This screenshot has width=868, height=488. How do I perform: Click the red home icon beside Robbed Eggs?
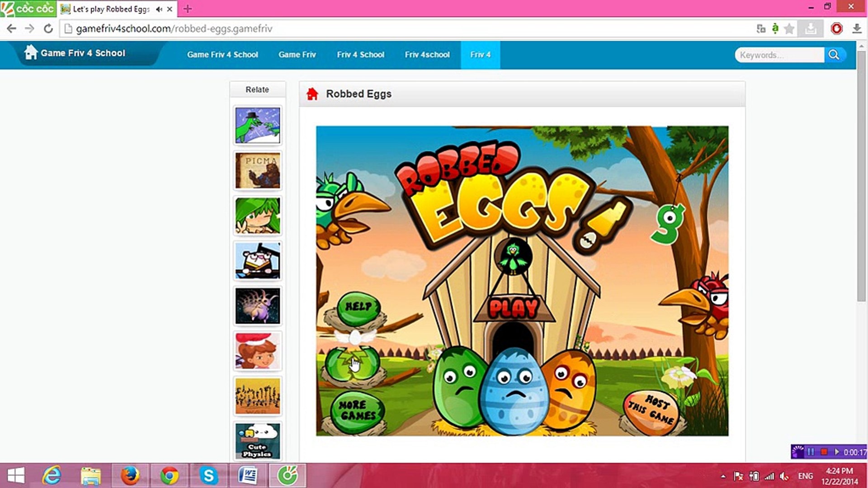[312, 94]
